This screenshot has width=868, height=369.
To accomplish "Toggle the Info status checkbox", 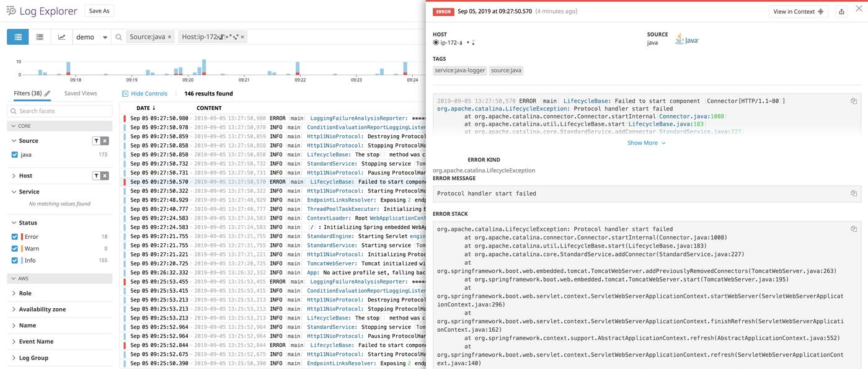I will (14, 259).
